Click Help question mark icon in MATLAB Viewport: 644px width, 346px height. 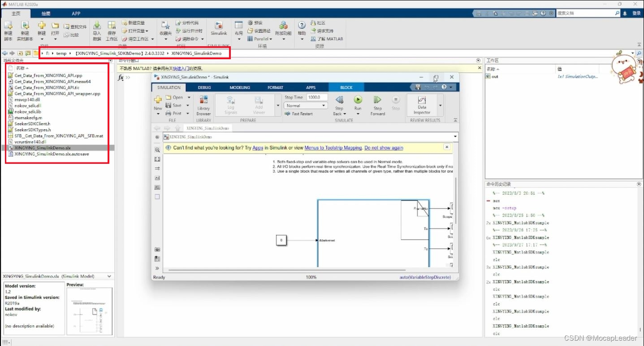302,25
